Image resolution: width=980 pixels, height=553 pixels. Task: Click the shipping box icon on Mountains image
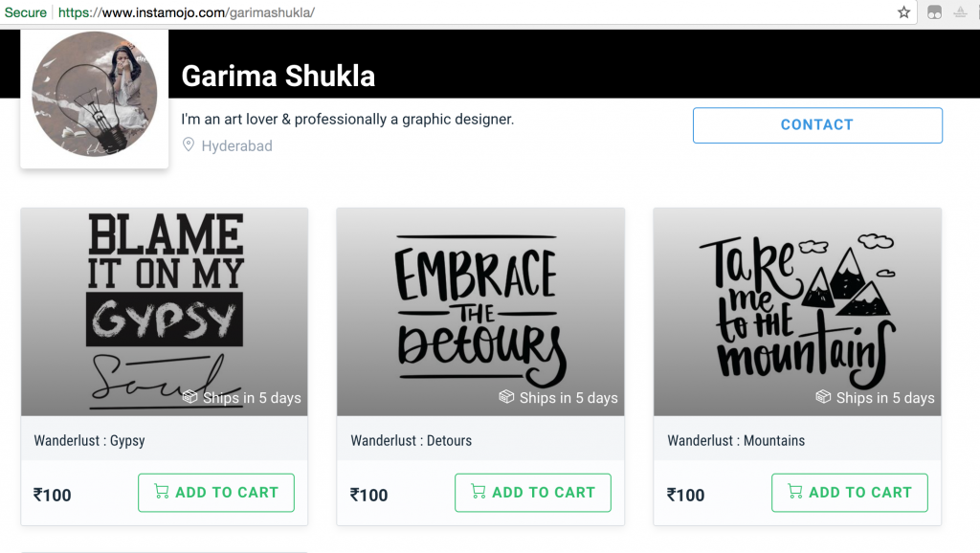tap(823, 397)
